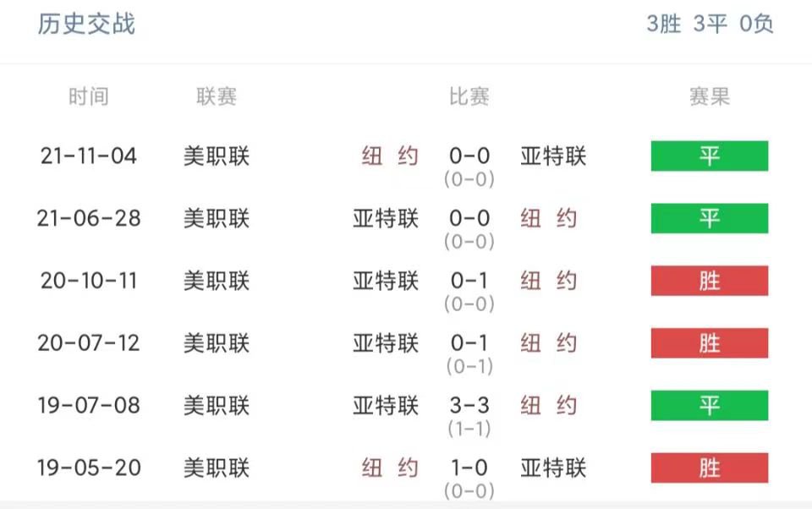Open the 历史交战 section header
The height and width of the screenshot is (509, 812).
(86, 24)
